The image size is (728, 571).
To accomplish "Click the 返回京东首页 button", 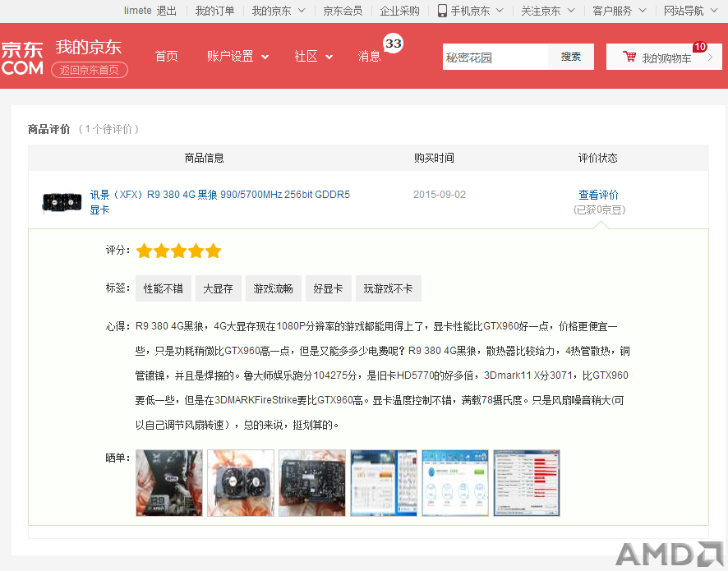I will pos(89,70).
